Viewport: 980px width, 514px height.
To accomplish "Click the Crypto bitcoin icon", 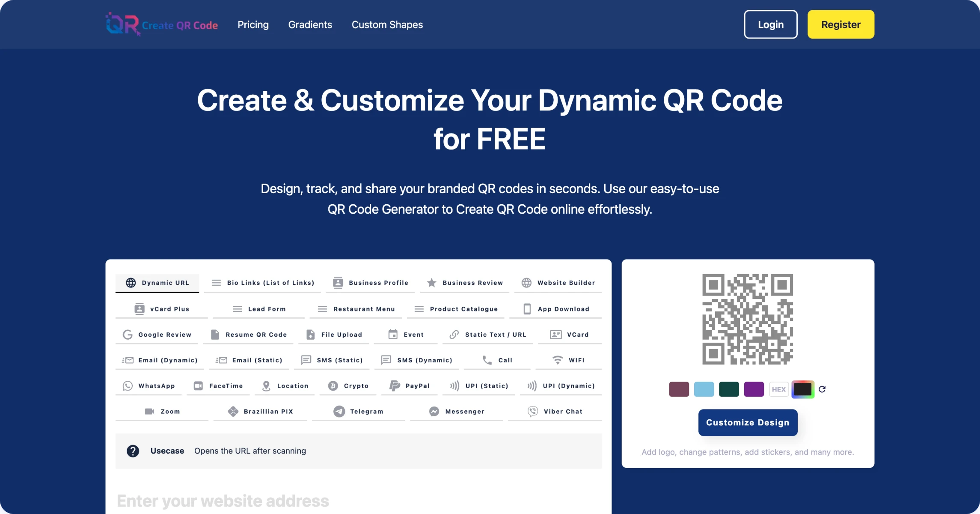I will coord(333,386).
